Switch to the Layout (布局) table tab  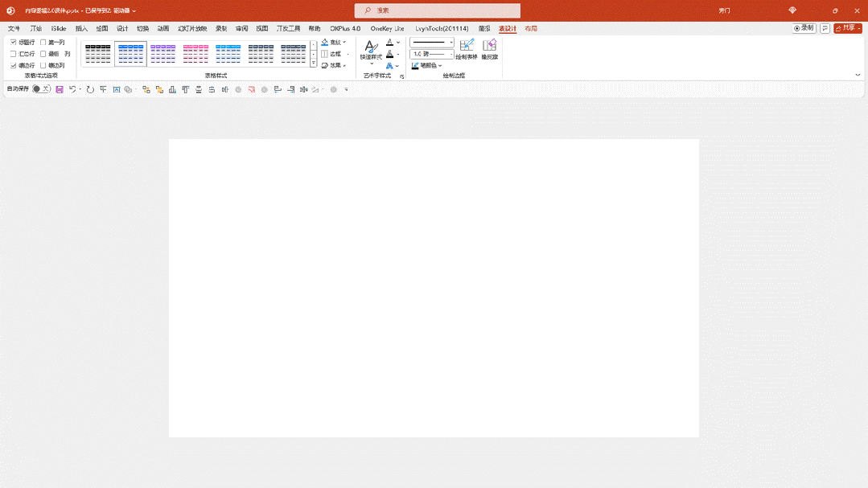(531, 28)
